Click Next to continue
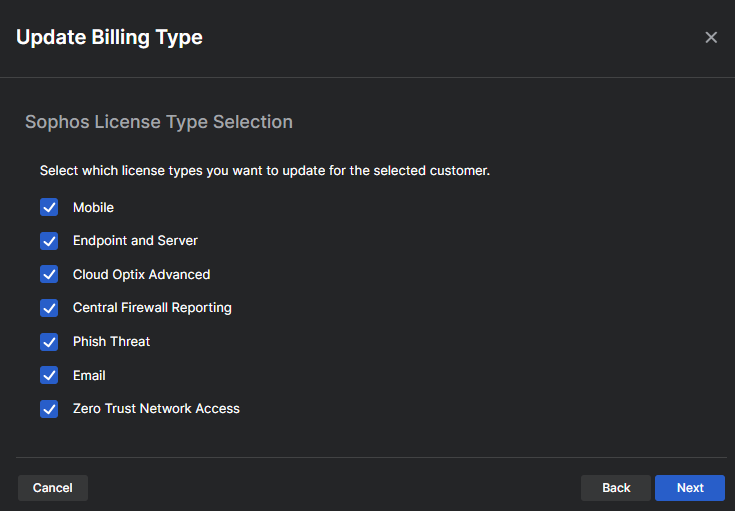Viewport: 735px width, 511px height. pyautogui.click(x=690, y=488)
